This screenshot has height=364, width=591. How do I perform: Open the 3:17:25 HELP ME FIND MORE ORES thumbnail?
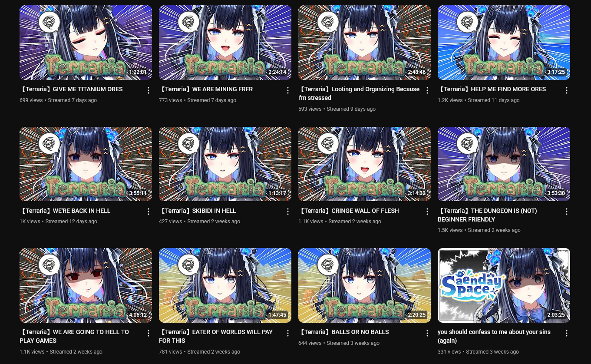[x=504, y=43]
